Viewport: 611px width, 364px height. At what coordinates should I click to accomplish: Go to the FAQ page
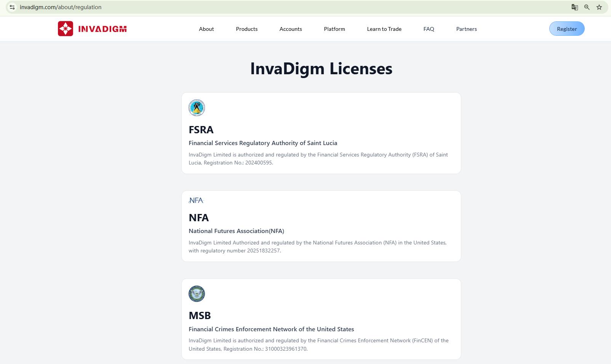(x=429, y=29)
